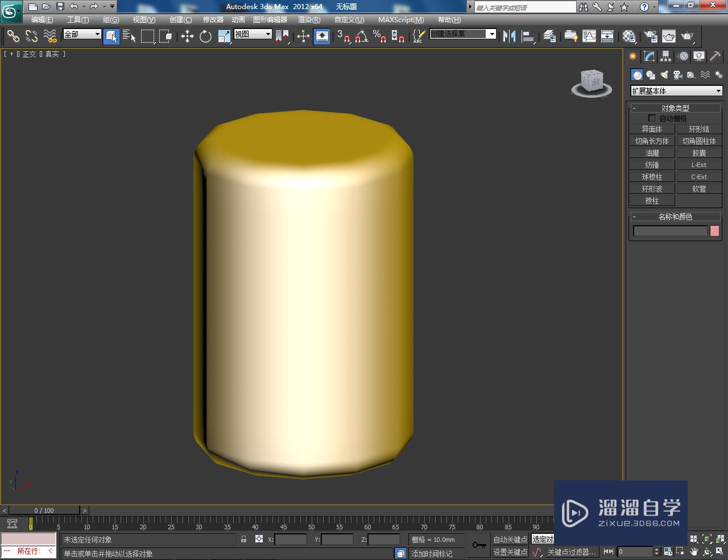Open the 创建(C) menu
The height and width of the screenshot is (560, 728).
coord(181,20)
